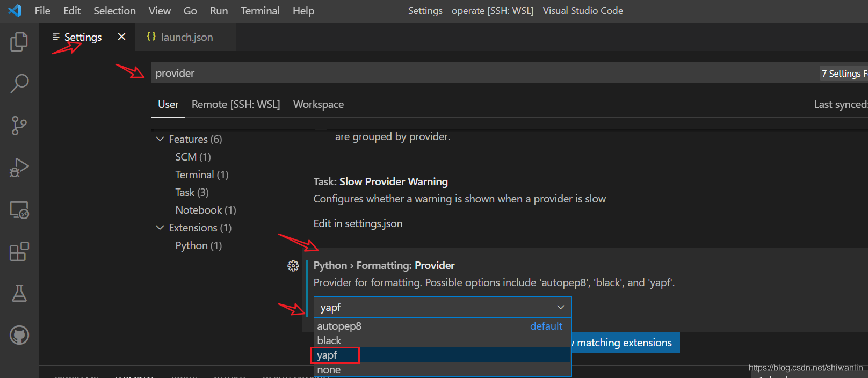Select Terminal (1) in the settings tree
868x378 pixels.
coord(202,175)
